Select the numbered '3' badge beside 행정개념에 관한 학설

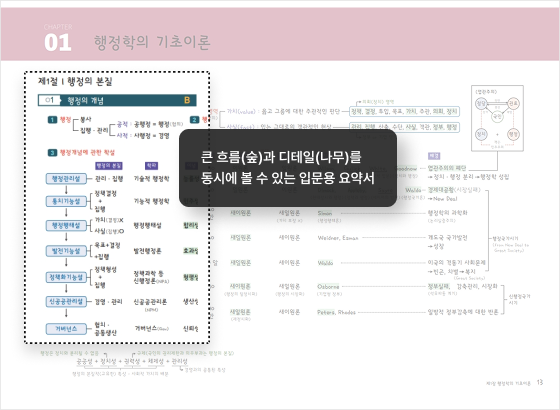(x=52, y=152)
